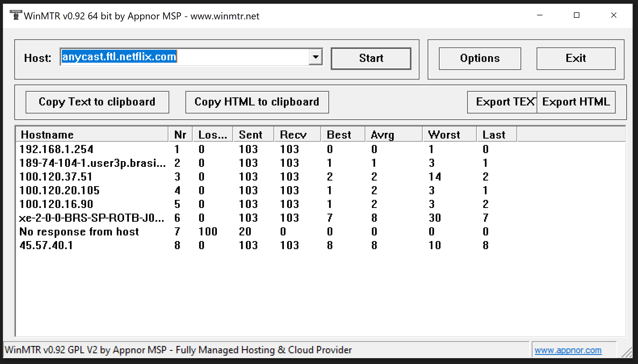This screenshot has height=364, width=638.
Task: Maximize the WinMTR window
Action: [577, 15]
